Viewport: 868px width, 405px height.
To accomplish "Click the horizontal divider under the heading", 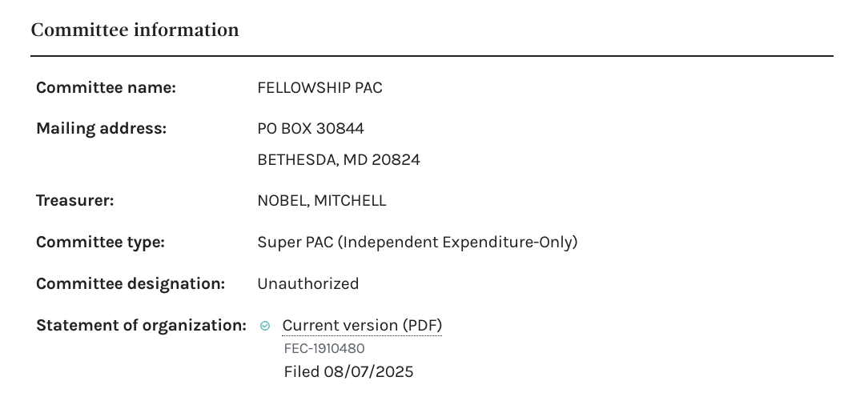I will [432, 56].
